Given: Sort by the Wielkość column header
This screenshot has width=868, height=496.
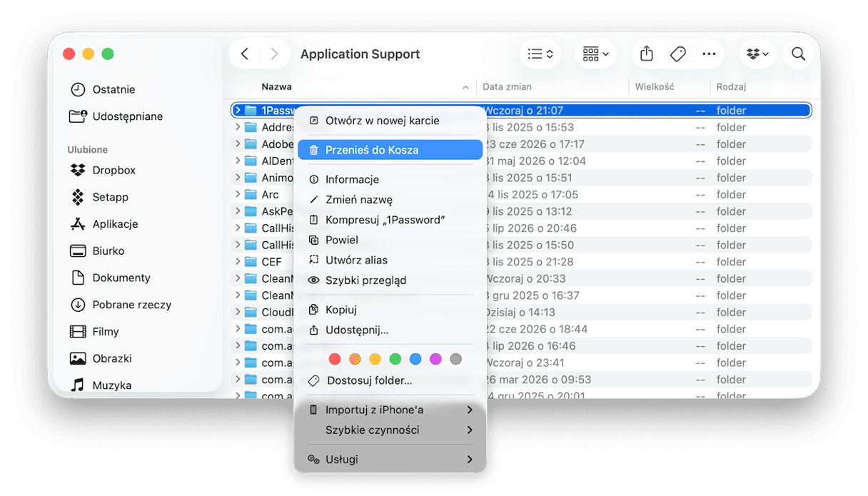Looking at the screenshot, I should pyautogui.click(x=655, y=87).
